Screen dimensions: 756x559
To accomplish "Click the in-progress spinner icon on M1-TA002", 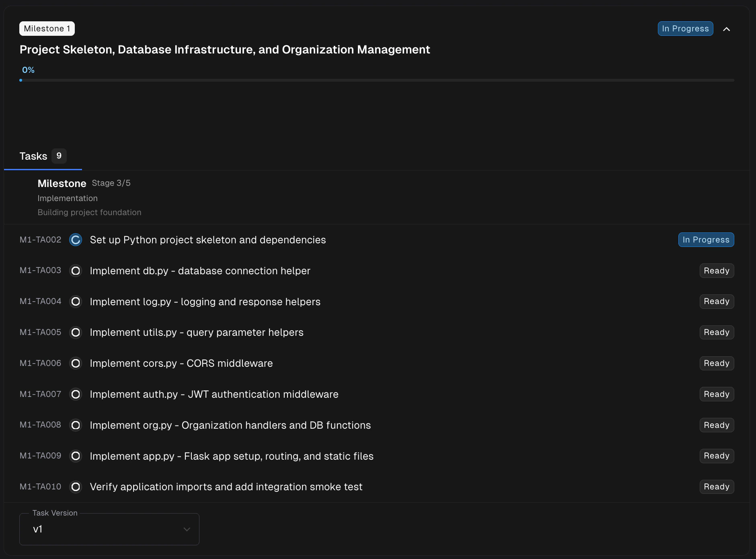I will tap(75, 240).
